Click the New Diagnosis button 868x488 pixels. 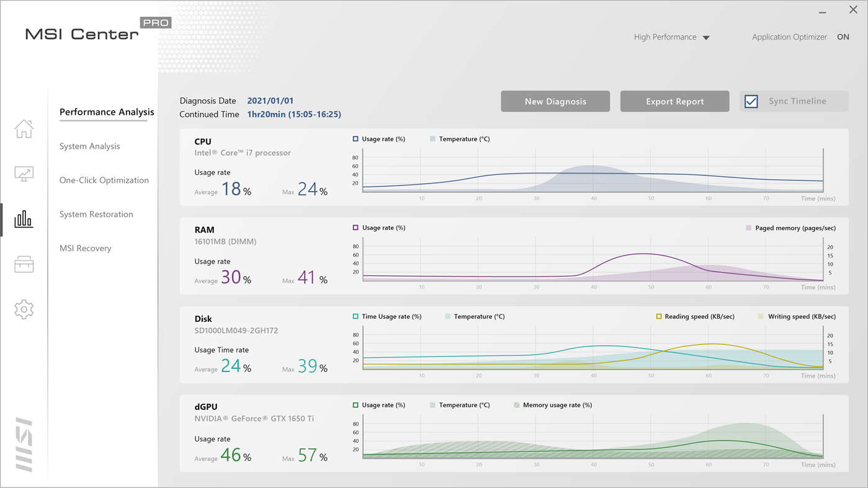pos(555,102)
